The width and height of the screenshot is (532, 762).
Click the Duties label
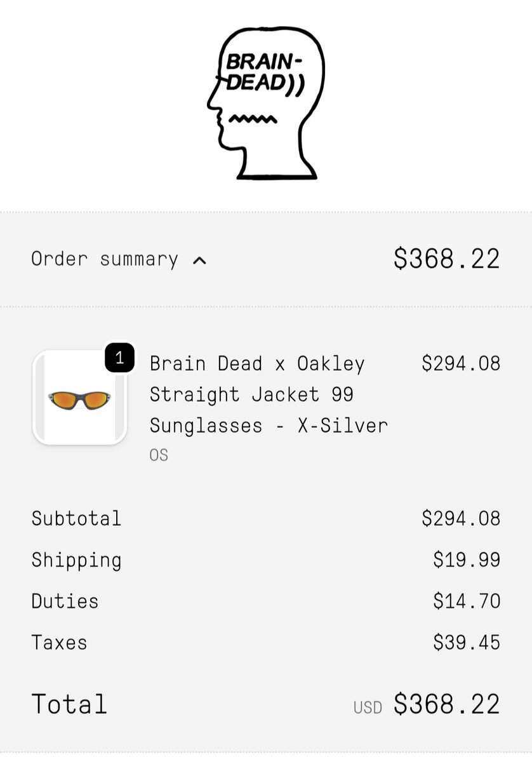tap(65, 601)
